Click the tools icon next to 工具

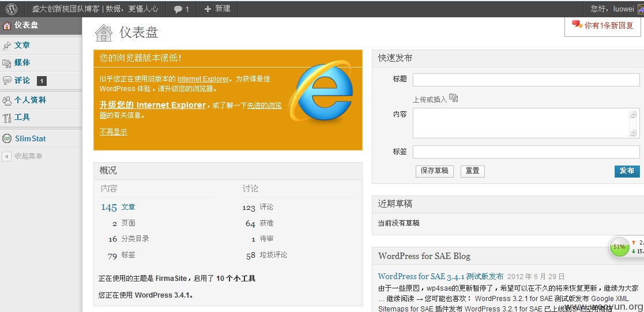[x=6, y=118]
